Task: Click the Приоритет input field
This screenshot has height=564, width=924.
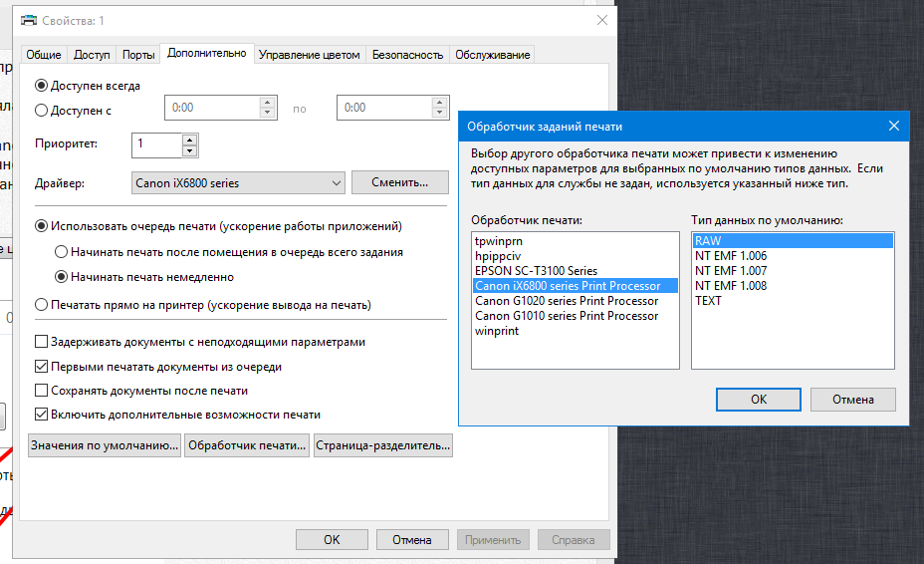Action: 156,145
